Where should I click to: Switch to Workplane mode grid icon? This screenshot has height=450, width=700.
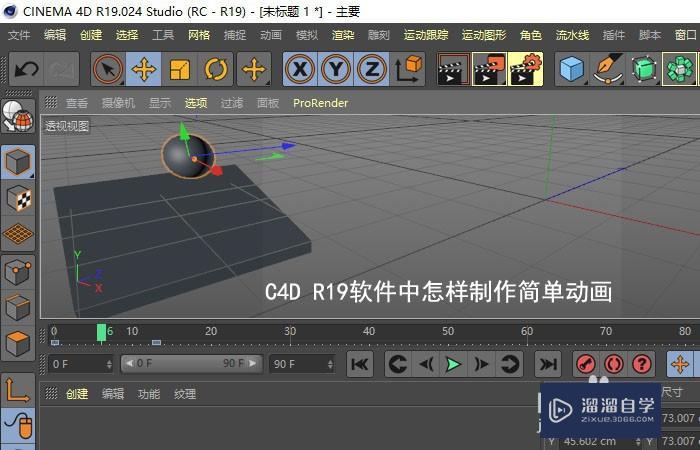tap(18, 233)
